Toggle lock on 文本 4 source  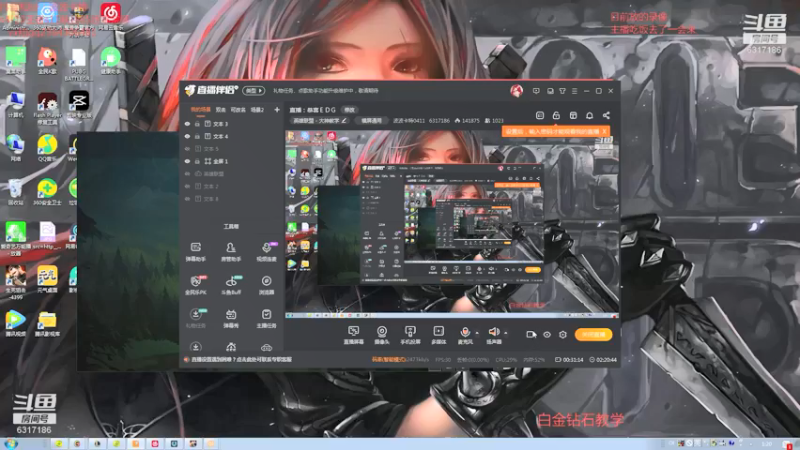[x=197, y=136]
